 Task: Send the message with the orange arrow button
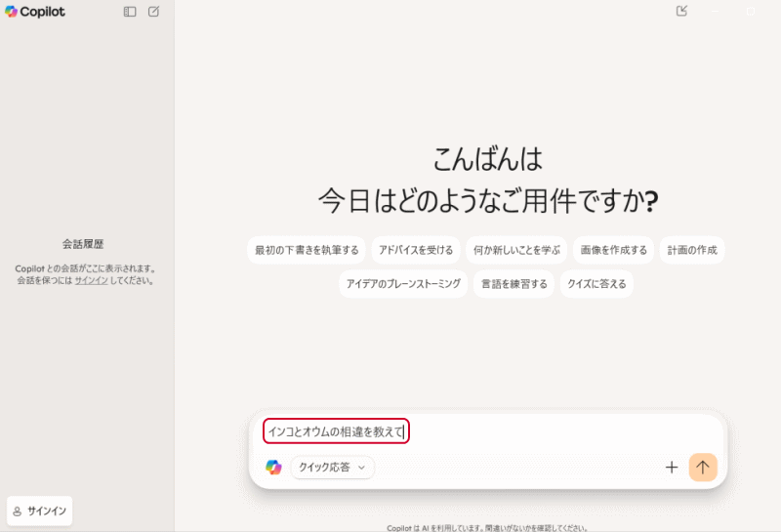click(x=703, y=468)
